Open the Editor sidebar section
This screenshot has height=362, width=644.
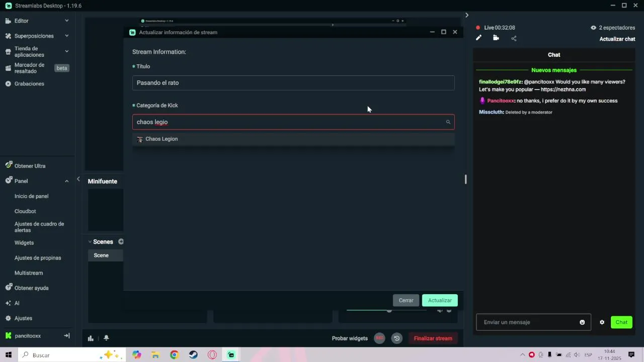point(22,21)
